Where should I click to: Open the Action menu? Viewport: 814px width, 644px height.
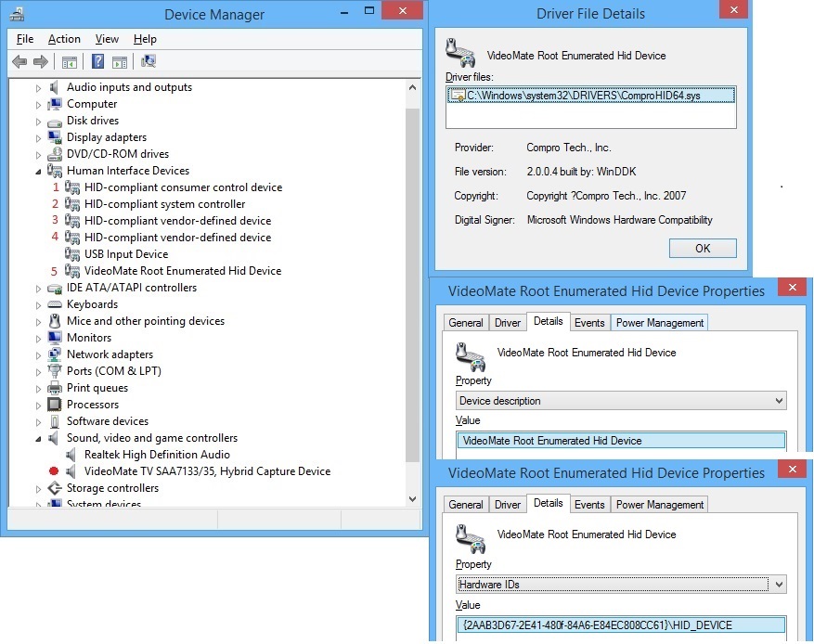pos(64,39)
